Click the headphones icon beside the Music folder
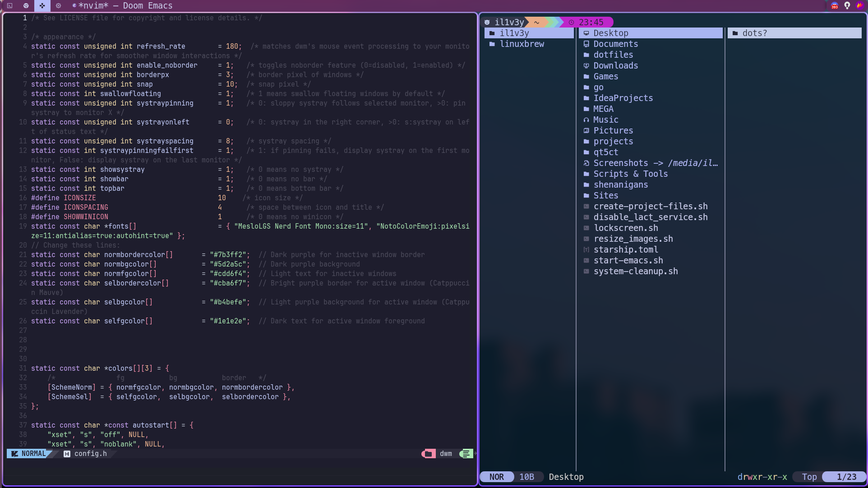The height and width of the screenshot is (488, 868). (x=586, y=120)
